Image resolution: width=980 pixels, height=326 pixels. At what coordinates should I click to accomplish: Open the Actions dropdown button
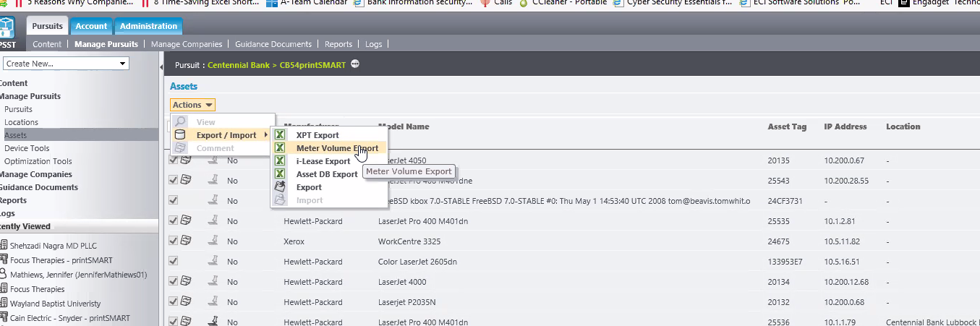coord(192,105)
